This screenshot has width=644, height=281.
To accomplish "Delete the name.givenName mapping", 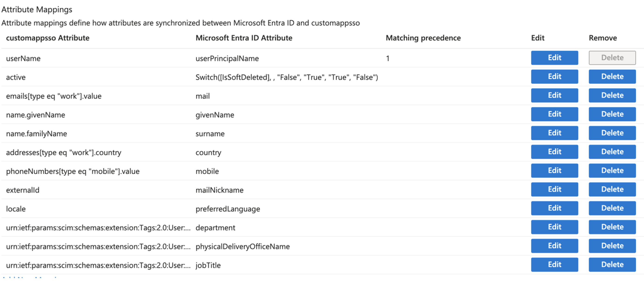I will 612,114.
